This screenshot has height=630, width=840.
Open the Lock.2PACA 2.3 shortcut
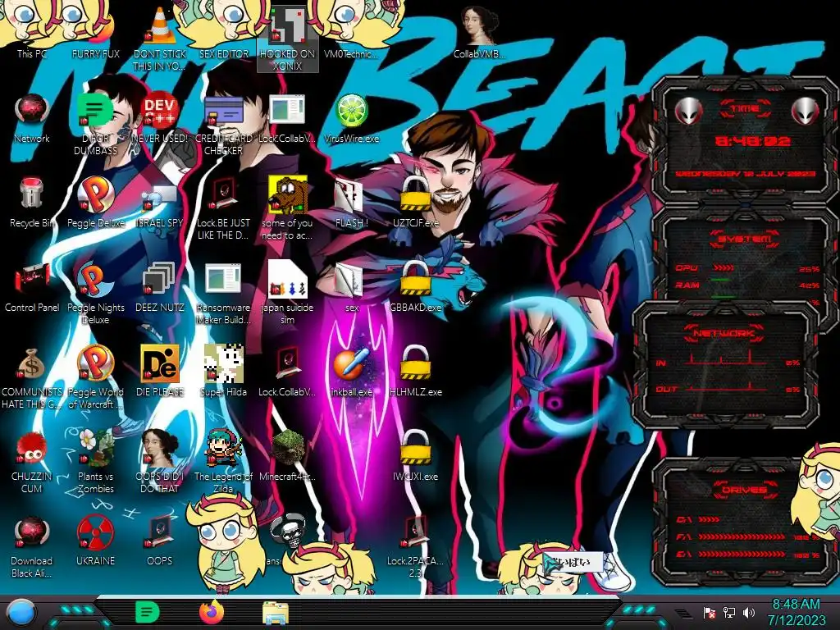415,546
